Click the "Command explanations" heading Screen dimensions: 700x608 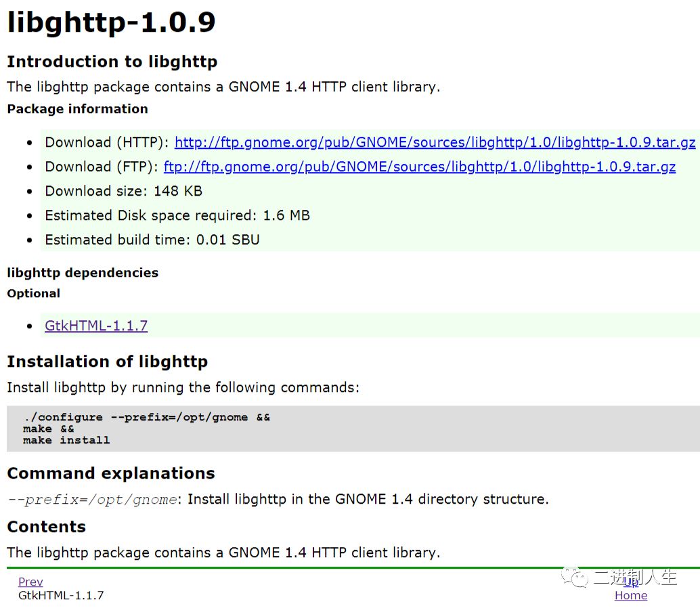click(110, 473)
